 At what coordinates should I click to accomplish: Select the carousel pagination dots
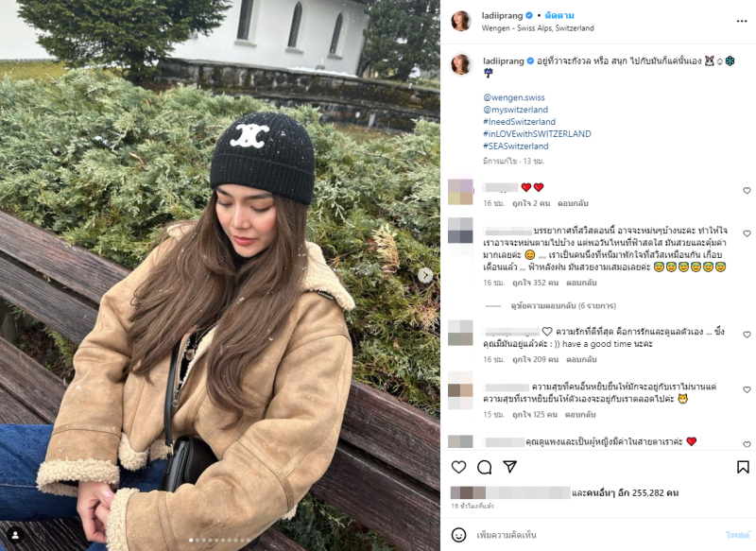220,540
